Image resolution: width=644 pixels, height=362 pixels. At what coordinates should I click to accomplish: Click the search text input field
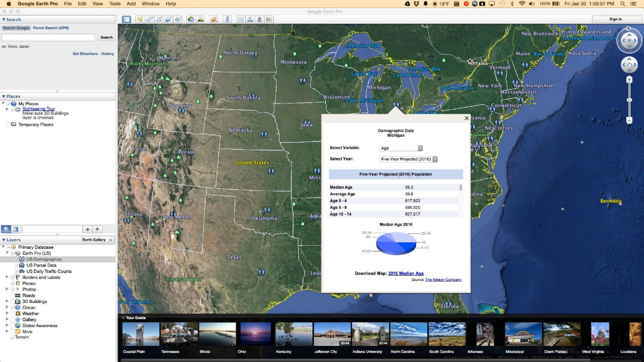coord(48,38)
